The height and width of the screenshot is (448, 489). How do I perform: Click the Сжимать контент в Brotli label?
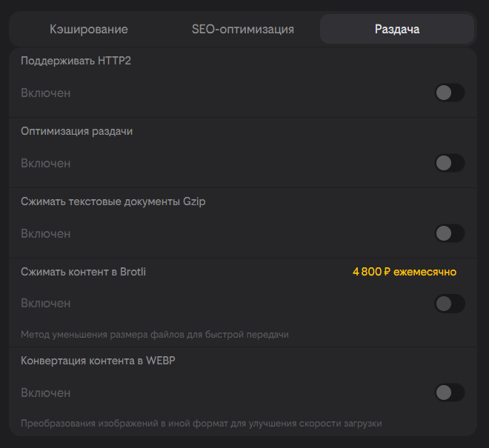(x=83, y=272)
